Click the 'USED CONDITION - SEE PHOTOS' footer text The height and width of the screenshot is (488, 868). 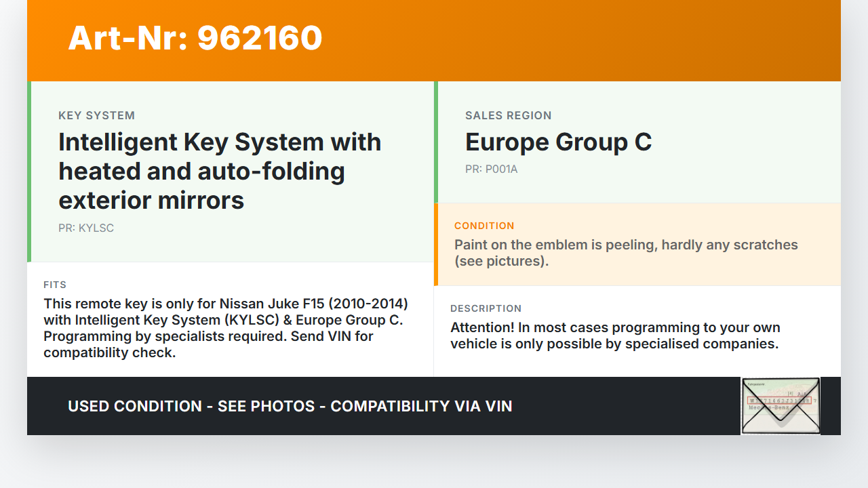(290, 406)
